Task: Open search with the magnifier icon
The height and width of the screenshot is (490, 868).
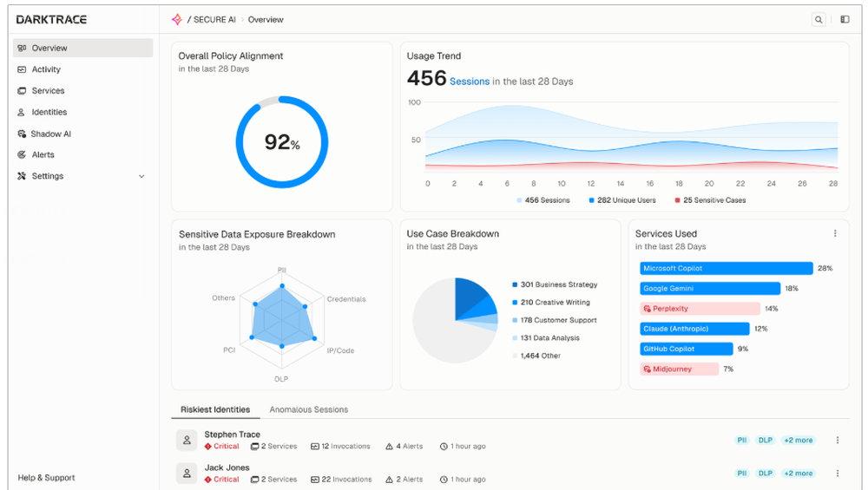Action: [x=819, y=19]
